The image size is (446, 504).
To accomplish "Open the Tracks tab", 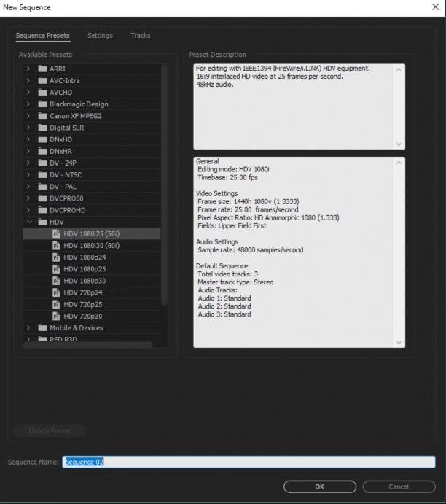I will tap(141, 35).
